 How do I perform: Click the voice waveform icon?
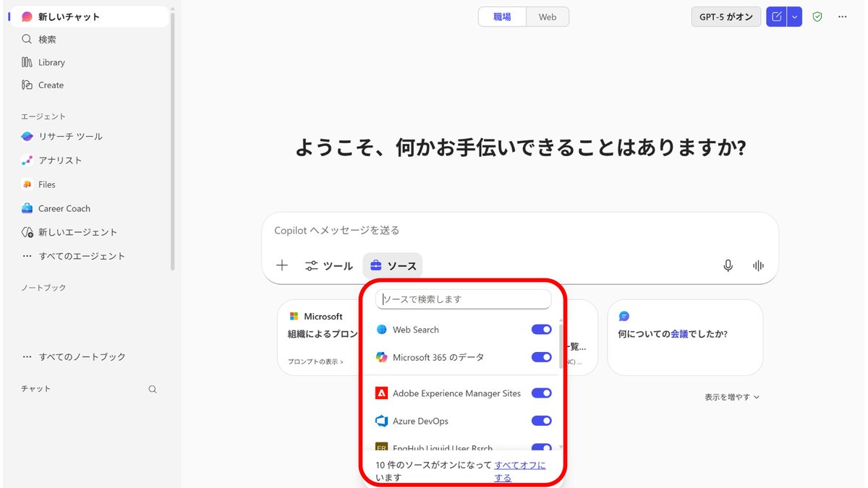coord(758,265)
